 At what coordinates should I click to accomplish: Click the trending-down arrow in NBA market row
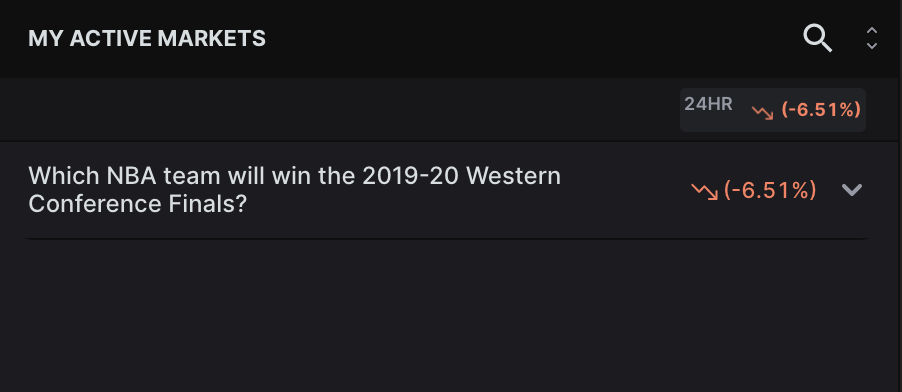tap(705, 191)
